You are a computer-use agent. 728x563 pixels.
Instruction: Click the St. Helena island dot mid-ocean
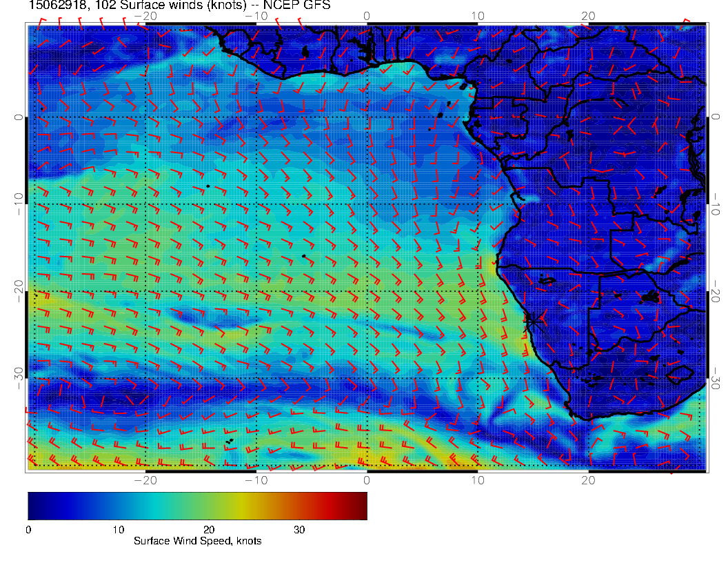coord(303,257)
